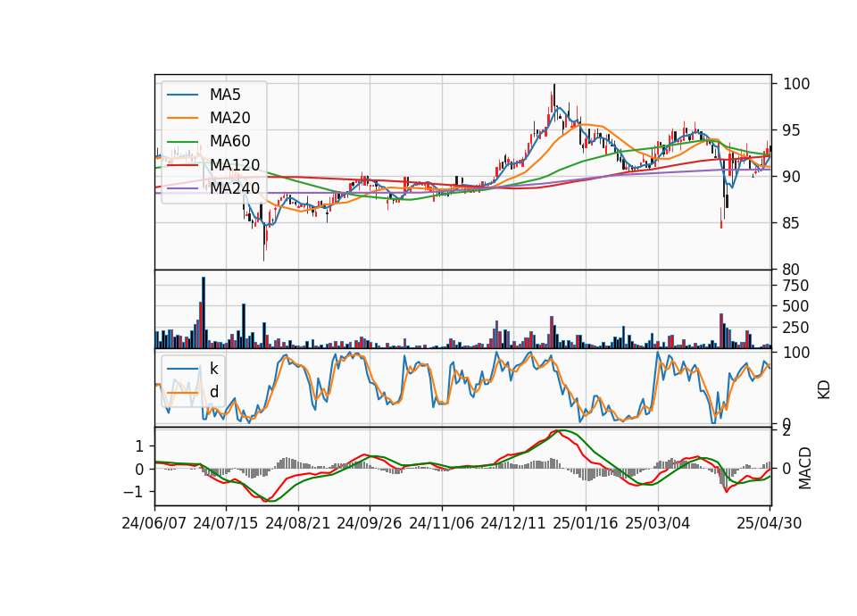This screenshot has height=616, width=857.
Task: Click the price axis value 85
Action: point(792,223)
